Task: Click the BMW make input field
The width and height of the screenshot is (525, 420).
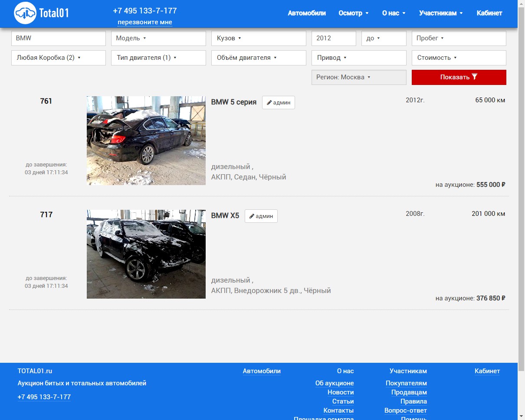Action: 59,38
